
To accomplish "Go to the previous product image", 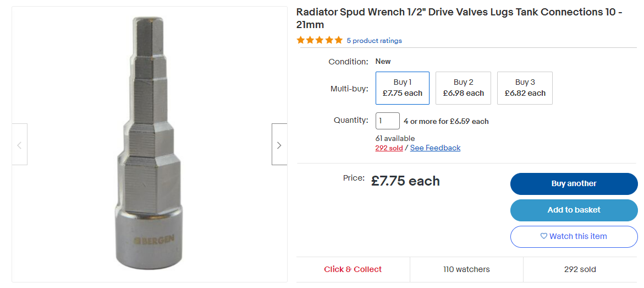I will 20,145.
